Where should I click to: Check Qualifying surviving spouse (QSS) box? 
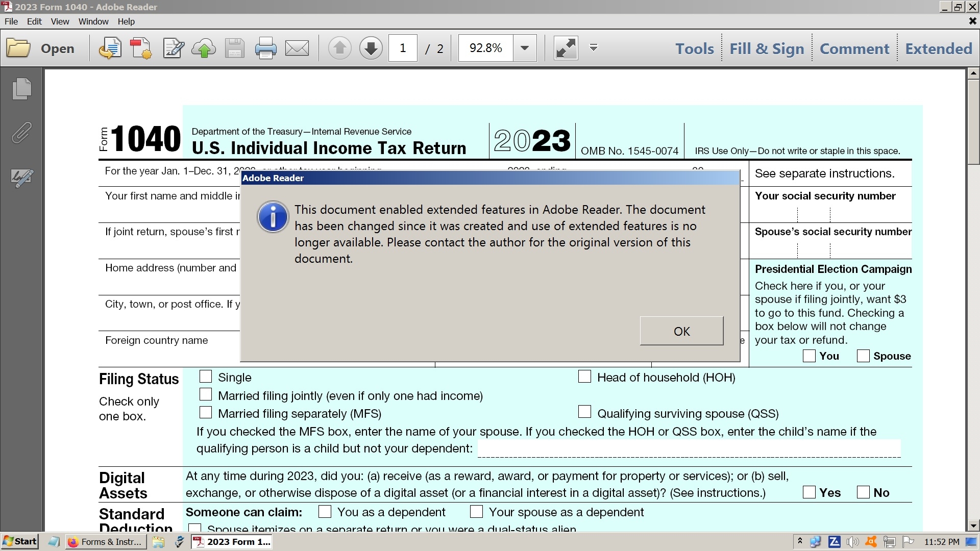[584, 412]
